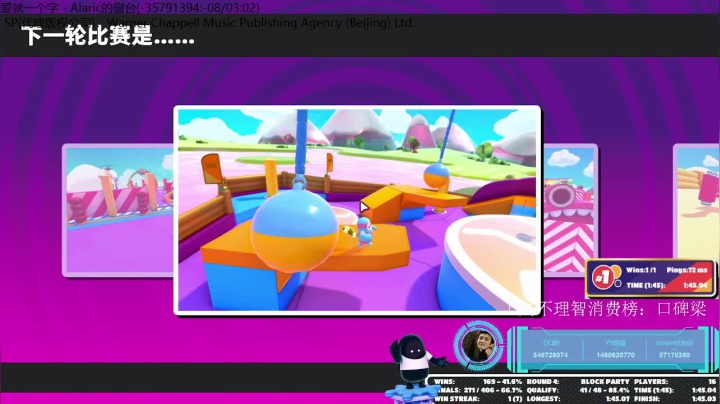The height and width of the screenshot is (404, 720).
Task: Click the 'BLOCK PARTY' round name
Action: (x=605, y=382)
